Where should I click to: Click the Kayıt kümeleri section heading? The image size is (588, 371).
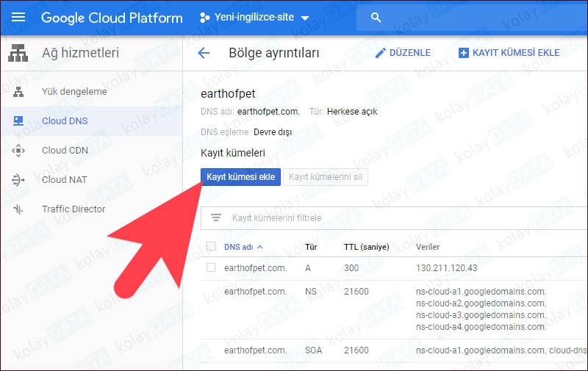click(233, 153)
